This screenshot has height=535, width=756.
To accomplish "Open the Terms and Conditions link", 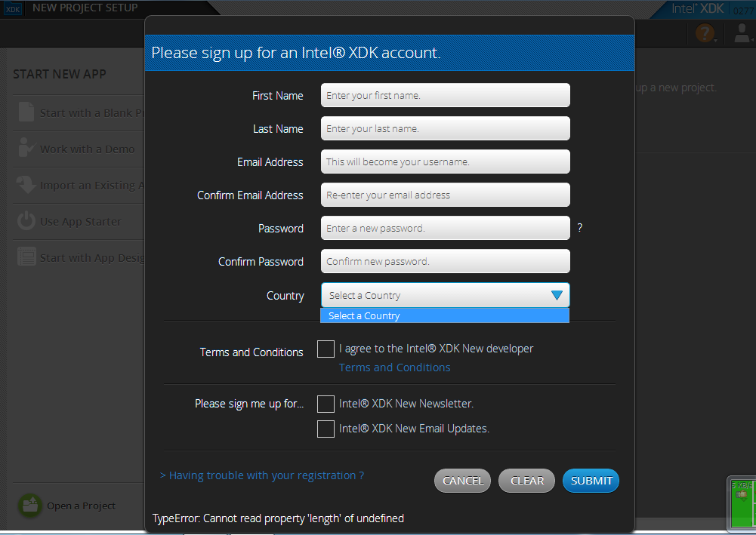I will (x=394, y=367).
